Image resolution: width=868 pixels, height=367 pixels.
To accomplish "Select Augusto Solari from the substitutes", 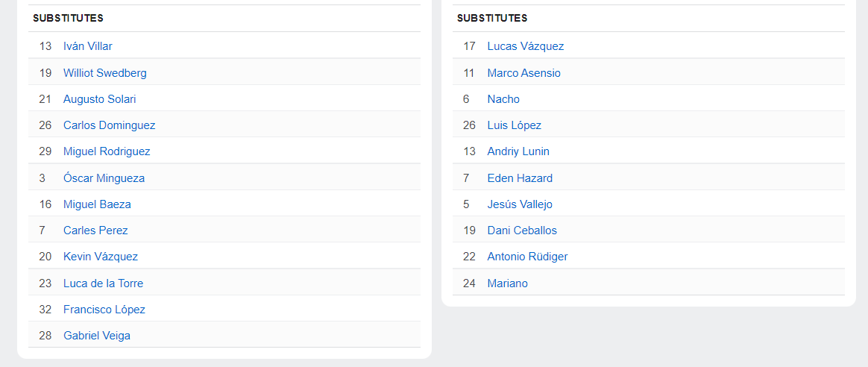I will (99, 99).
